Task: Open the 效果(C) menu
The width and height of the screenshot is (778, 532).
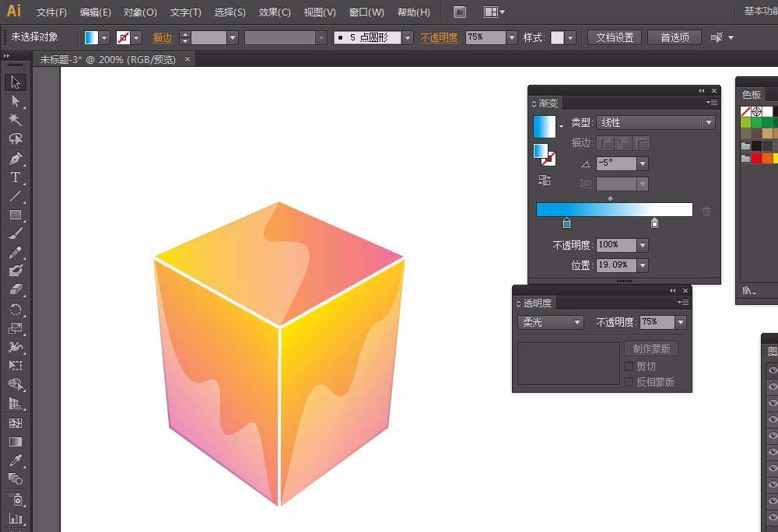Action: click(x=275, y=12)
